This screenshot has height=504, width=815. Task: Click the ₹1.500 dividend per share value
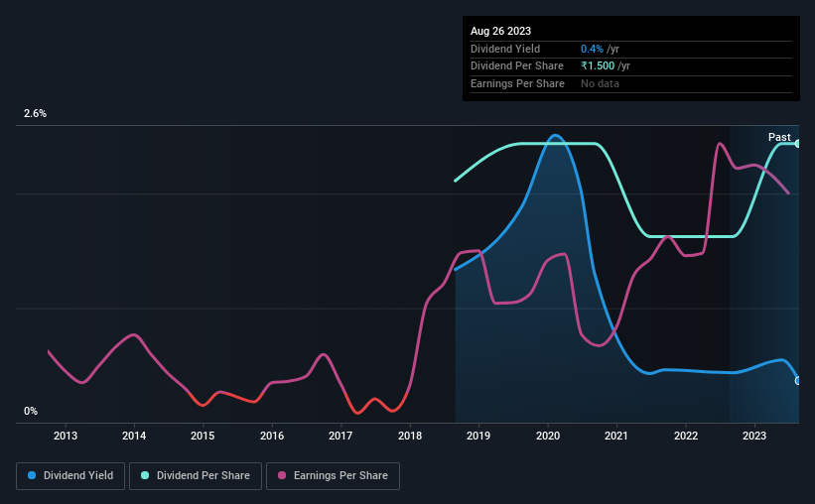tap(598, 66)
